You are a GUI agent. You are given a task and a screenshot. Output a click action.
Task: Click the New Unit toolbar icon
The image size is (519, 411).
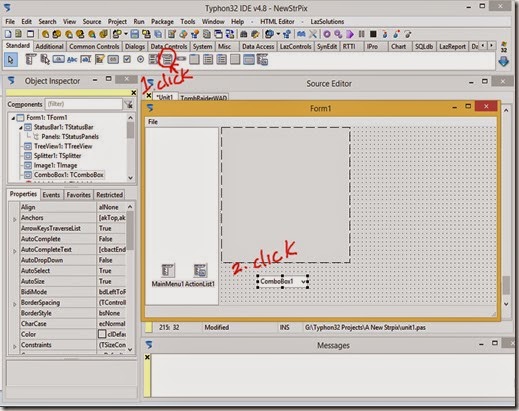(x=8, y=34)
